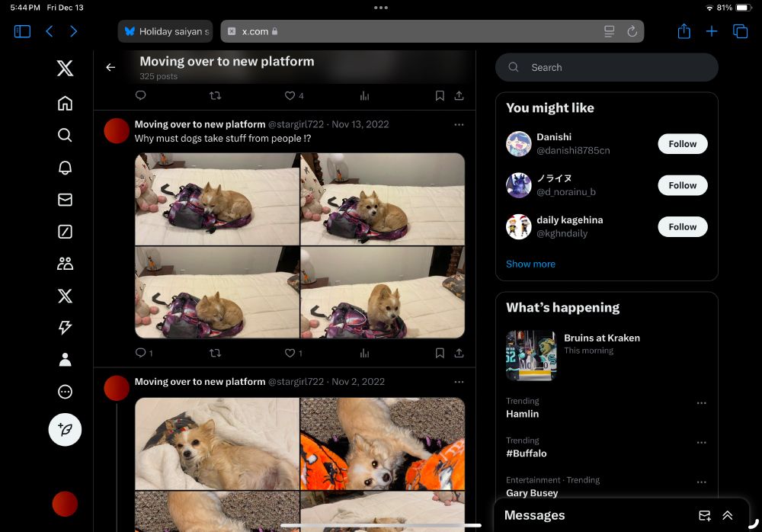Open new message icon in Messages drawer
The width and height of the screenshot is (762, 532).
click(704, 515)
